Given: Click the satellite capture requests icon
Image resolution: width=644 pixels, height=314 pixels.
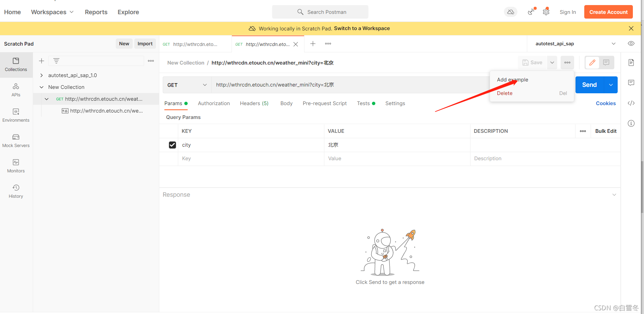Looking at the screenshot, I should 531,12.
